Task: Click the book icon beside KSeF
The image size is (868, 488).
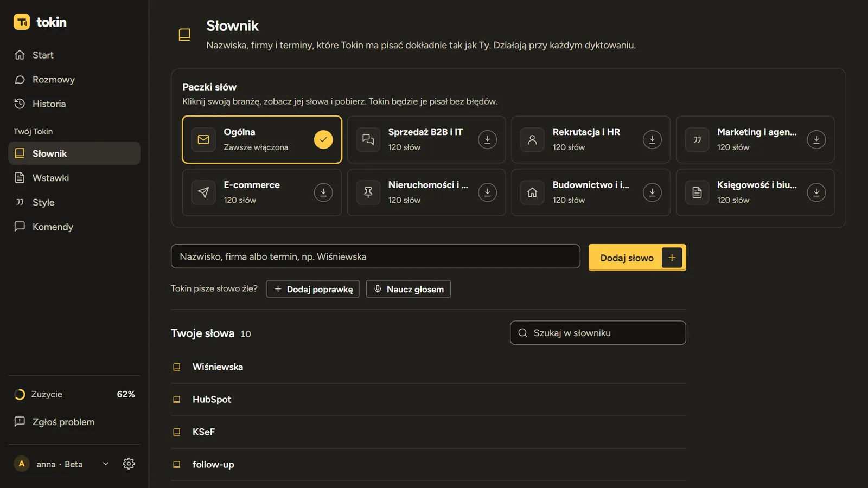Action: click(176, 432)
